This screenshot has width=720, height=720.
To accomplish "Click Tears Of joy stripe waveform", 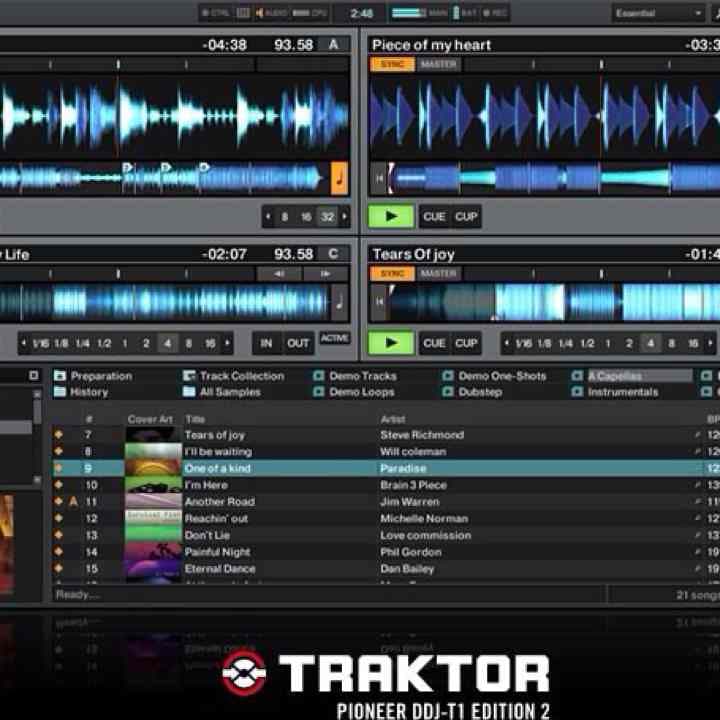I will 554,302.
